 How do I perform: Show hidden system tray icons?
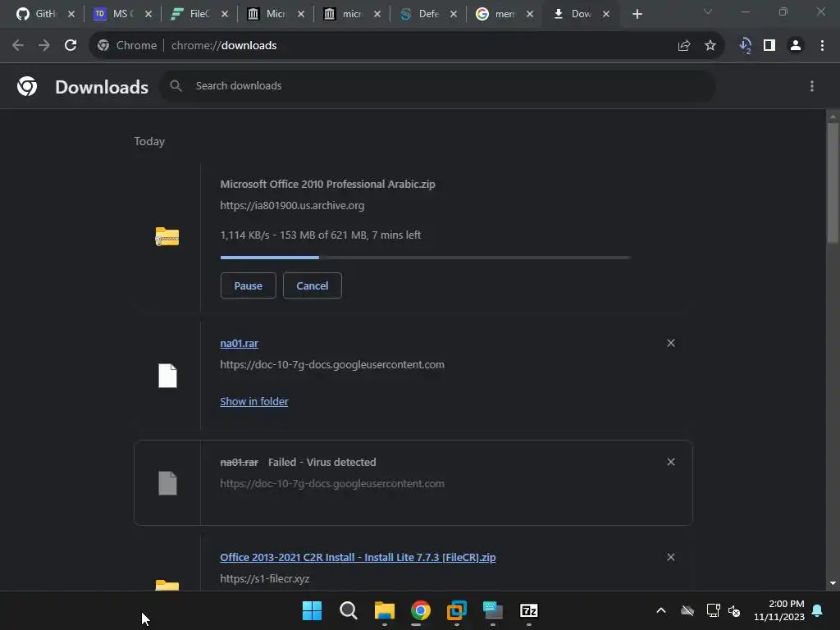[x=661, y=610]
